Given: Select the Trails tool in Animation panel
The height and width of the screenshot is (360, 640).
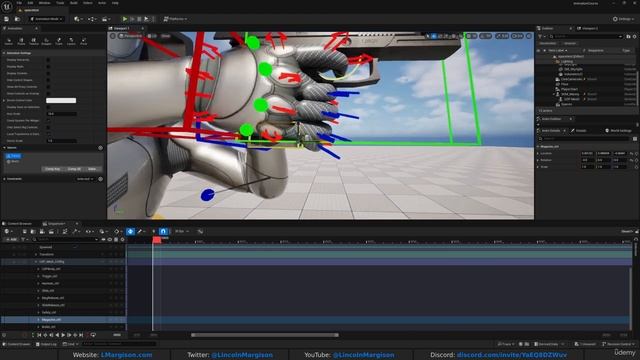Looking at the screenshot, I should tap(59, 41).
